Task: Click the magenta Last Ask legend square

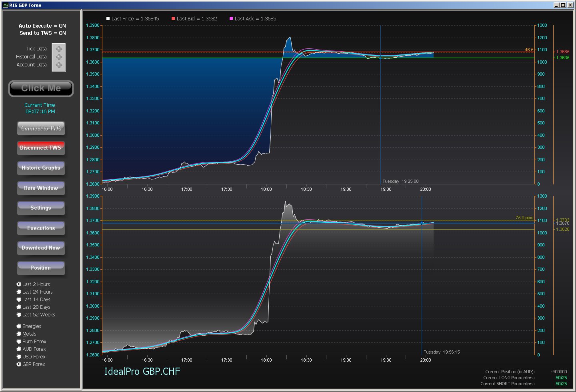Action: [x=231, y=18]
